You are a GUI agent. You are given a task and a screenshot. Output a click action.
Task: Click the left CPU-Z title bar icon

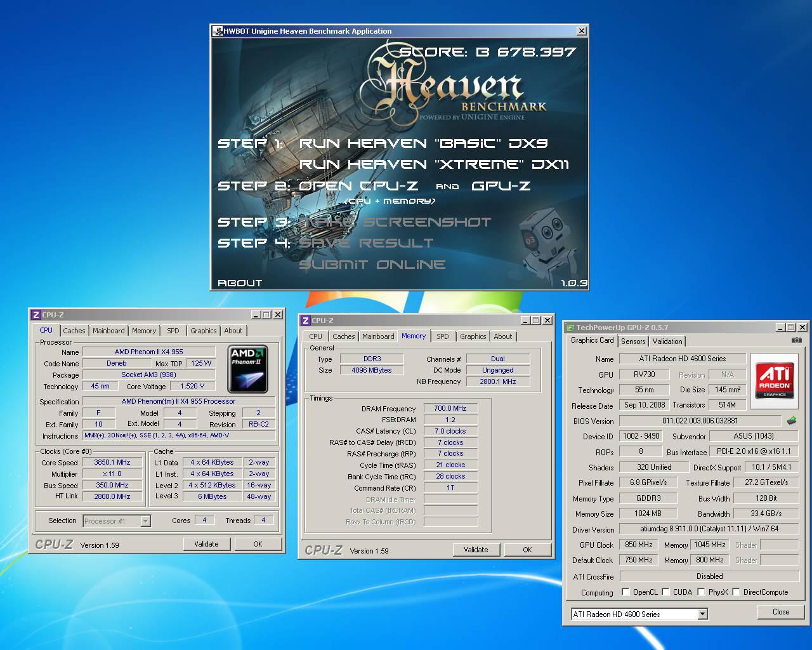coord(37,315)
